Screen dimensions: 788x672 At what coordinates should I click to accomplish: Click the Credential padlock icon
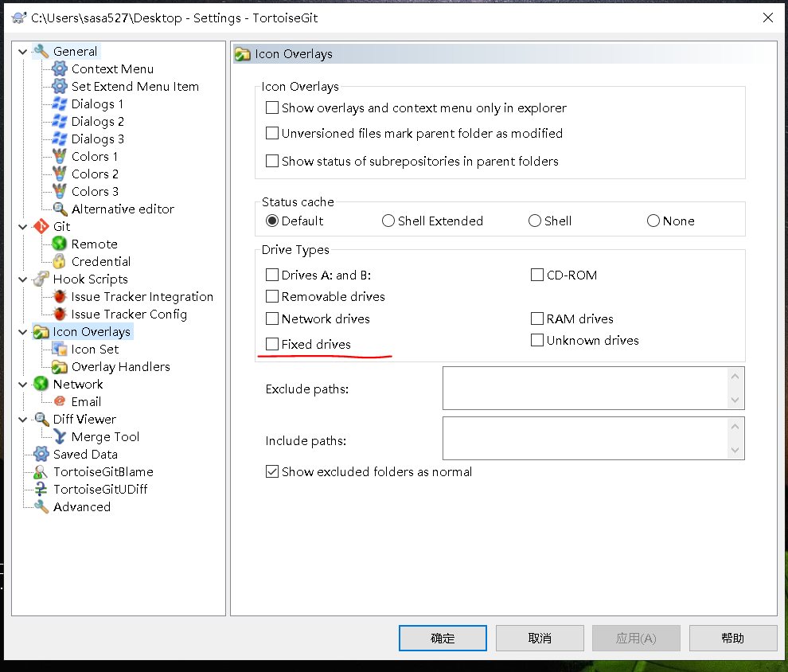60,261
